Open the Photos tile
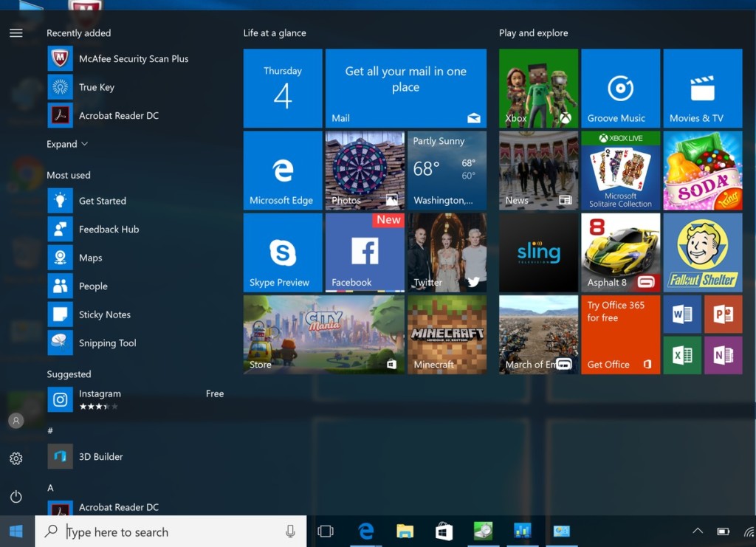This screenshot has height=547, width=756. 365,171
